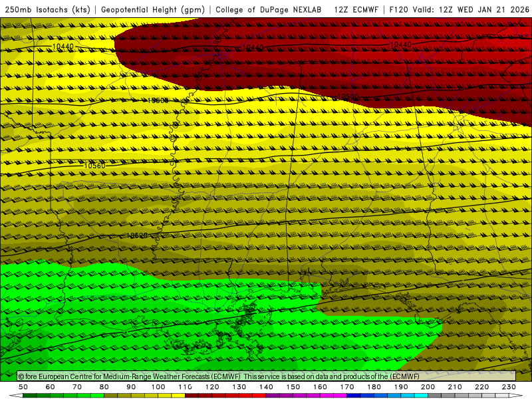
Task: Click the 10560 height contour label
Action: pos(94,166)
